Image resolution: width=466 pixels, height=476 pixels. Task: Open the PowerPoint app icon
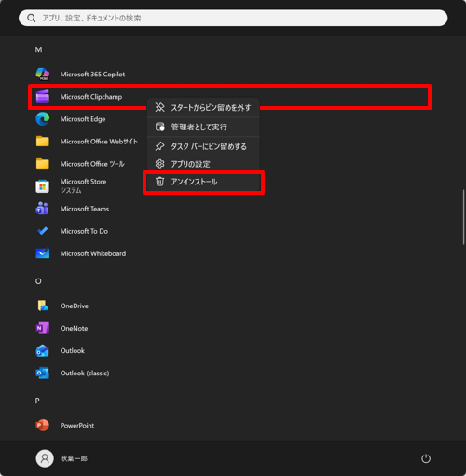point(43,426)
